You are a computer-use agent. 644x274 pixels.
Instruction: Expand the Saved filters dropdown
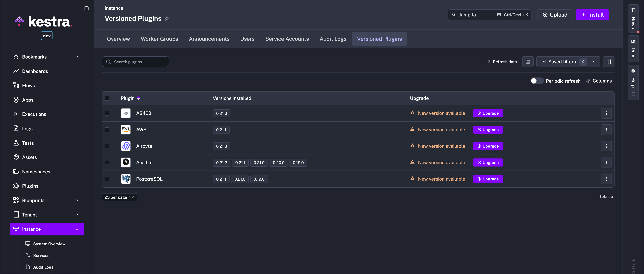tap(593, 62)
